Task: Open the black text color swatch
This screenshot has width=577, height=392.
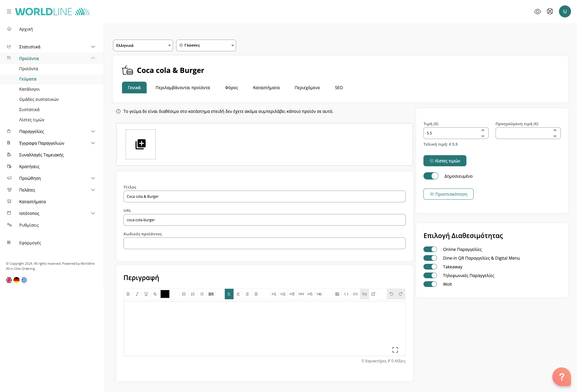Action: coord(165,294)
